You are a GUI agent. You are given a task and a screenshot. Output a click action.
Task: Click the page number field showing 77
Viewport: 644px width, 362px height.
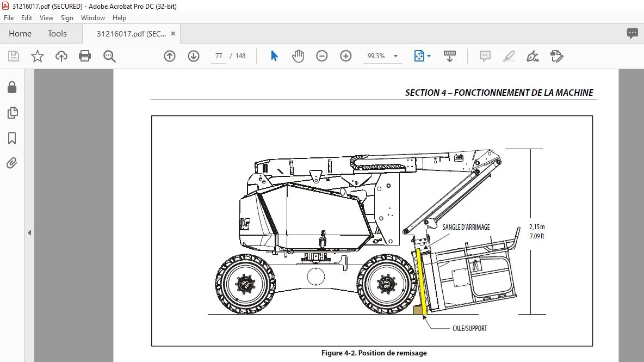coord(219,56)
